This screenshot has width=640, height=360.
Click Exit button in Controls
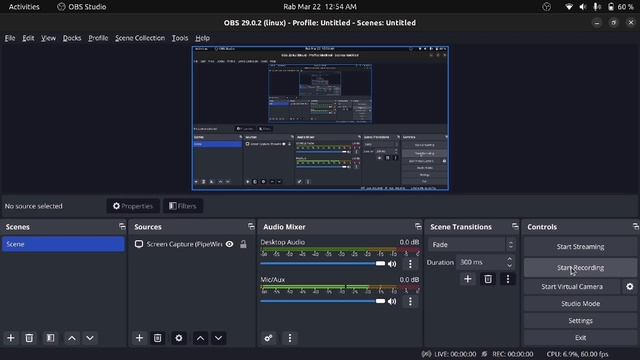[580, 338]
